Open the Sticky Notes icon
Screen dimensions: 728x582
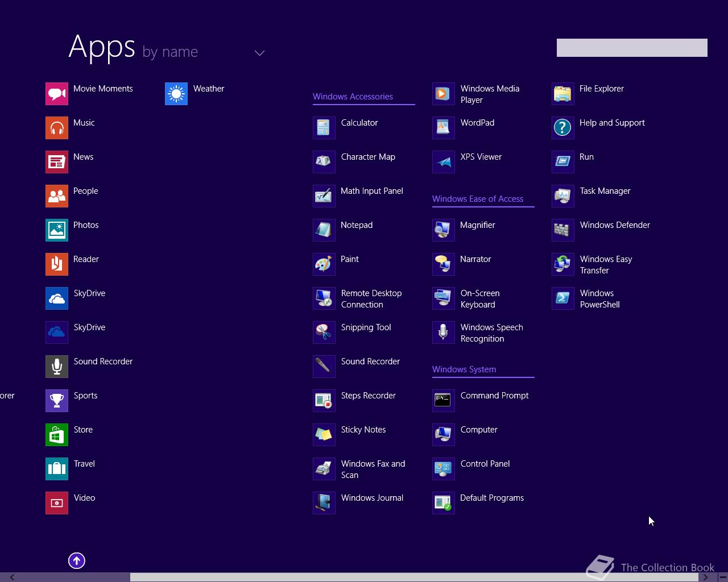[324, 435]
